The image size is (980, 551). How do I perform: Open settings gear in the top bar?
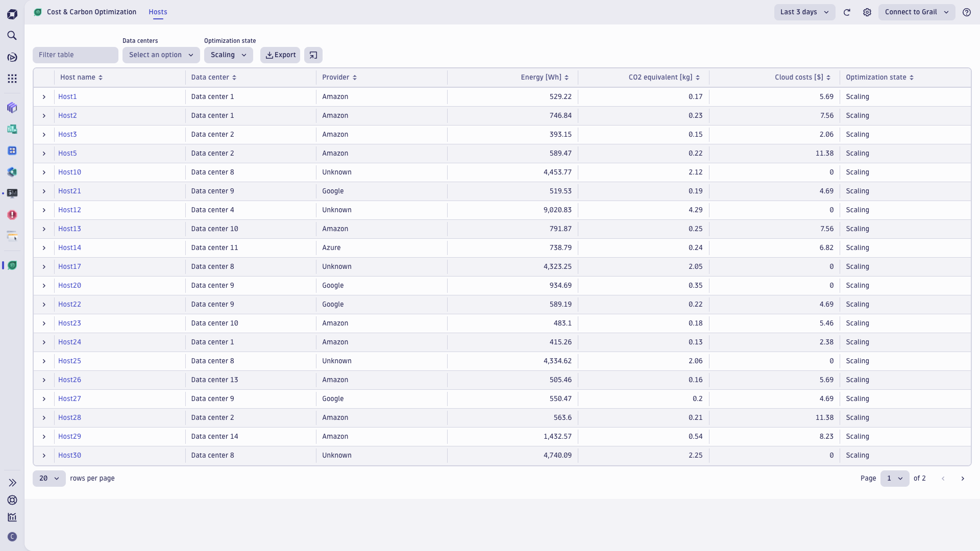[867, 12]
